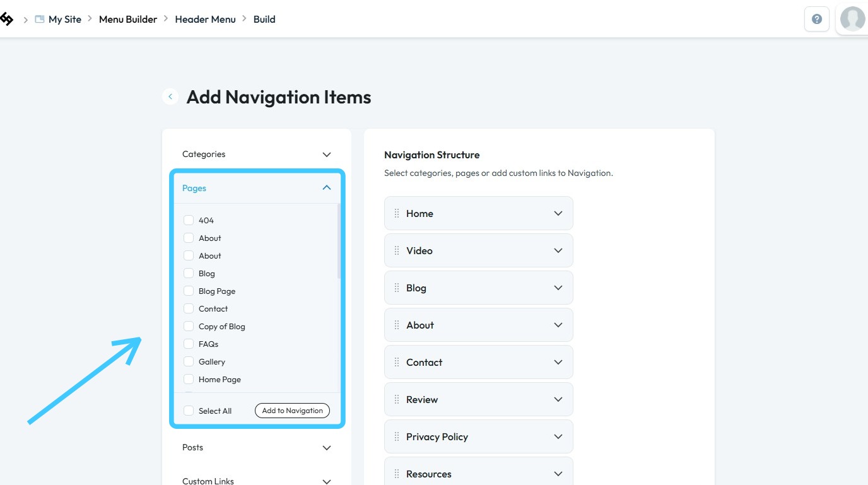Open Header Menu breadcrumb

[x=205, y=20]
